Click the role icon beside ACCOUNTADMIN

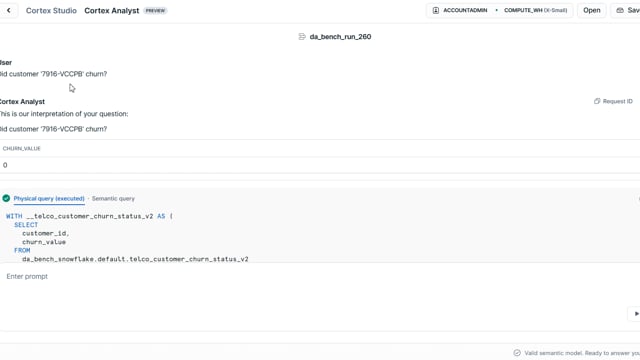coord(436,10)
